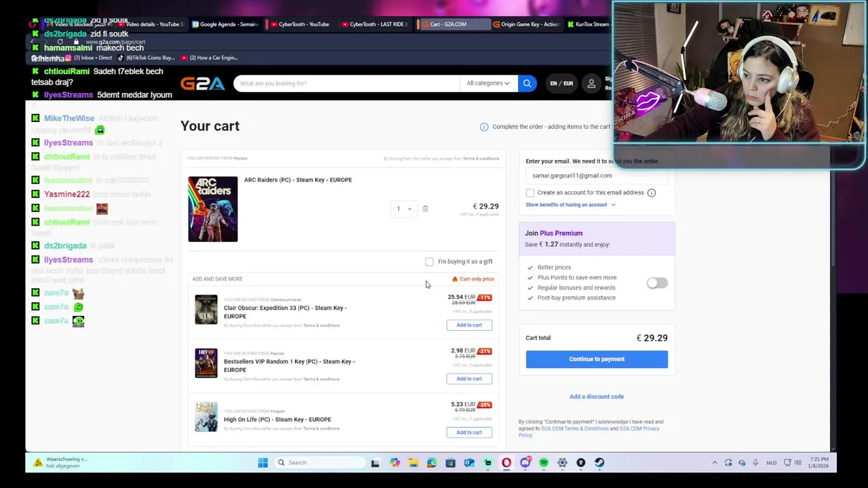
Task: Open the black circular app on taskbar
Action: pyautogui.click(x=580, y=463)
